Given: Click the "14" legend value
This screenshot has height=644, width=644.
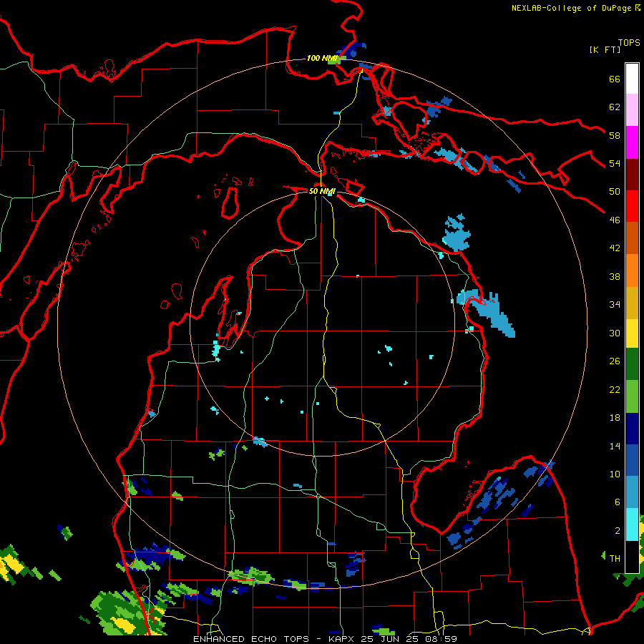Looking at the screenshot, I should pos(615,446).
